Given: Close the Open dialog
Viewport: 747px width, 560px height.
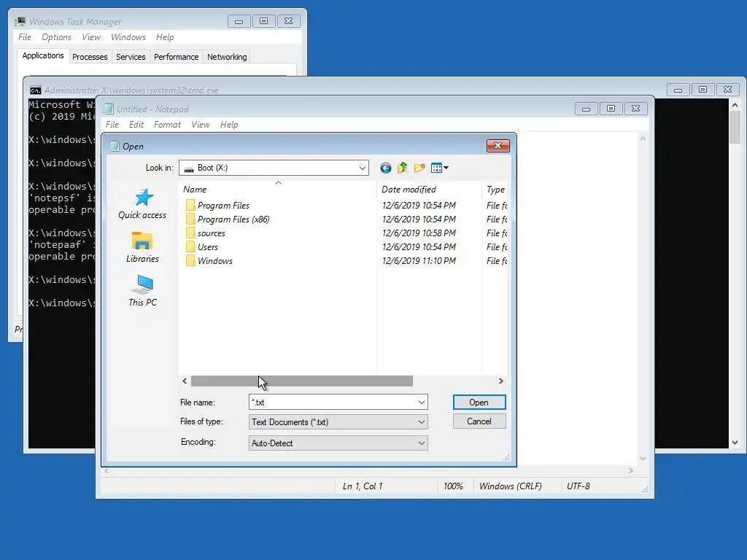Looking at the screenshot, I should pyautogui.click(x=498, y=145).
